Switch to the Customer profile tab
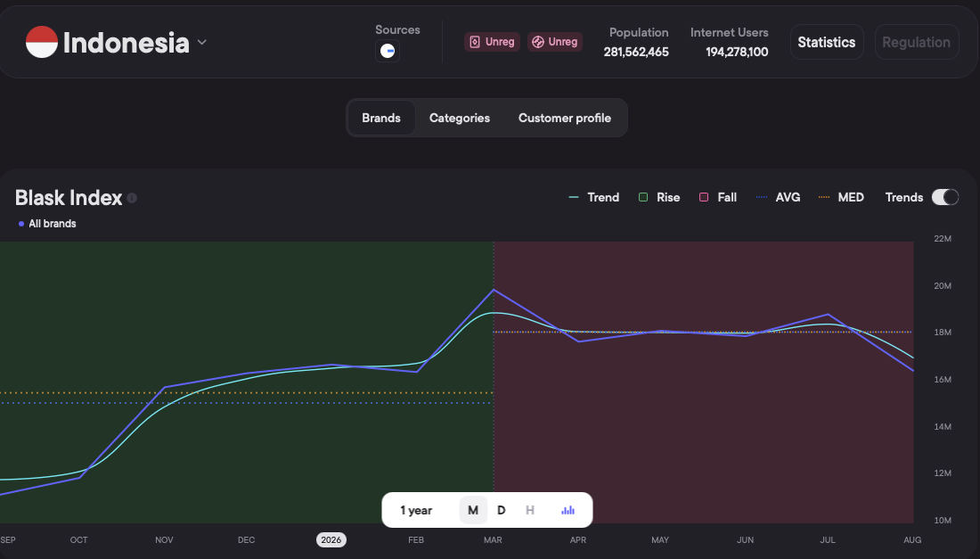 (x=564, y=118)
